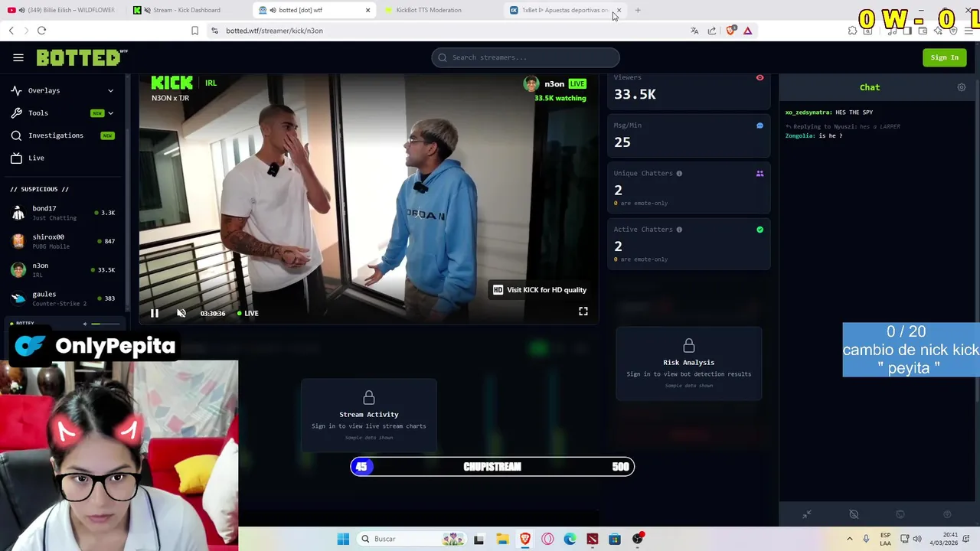Click the locked Stream Activity card

[369, 416]
